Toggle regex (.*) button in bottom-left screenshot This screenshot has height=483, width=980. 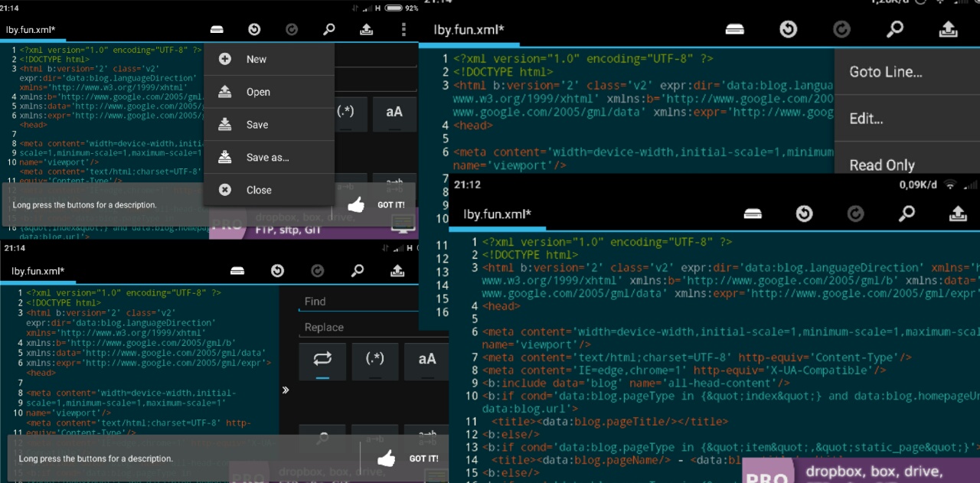pyautogui.click(x=374, y=361)
